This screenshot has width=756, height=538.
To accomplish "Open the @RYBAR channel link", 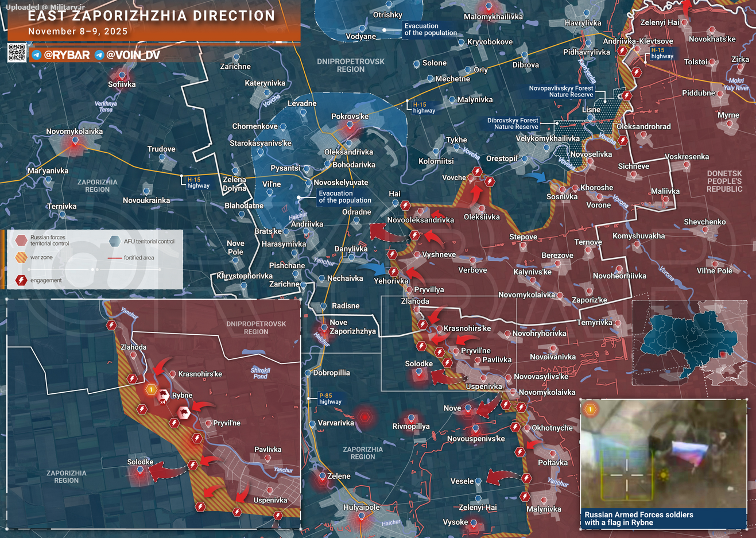I will pyautogui.click(x=67, y=55).
